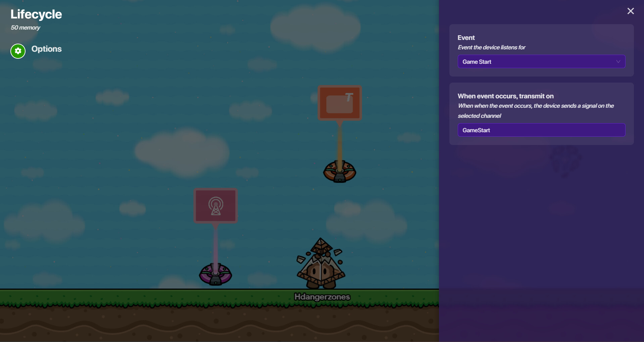Click the Event section heading

point(466,38)
